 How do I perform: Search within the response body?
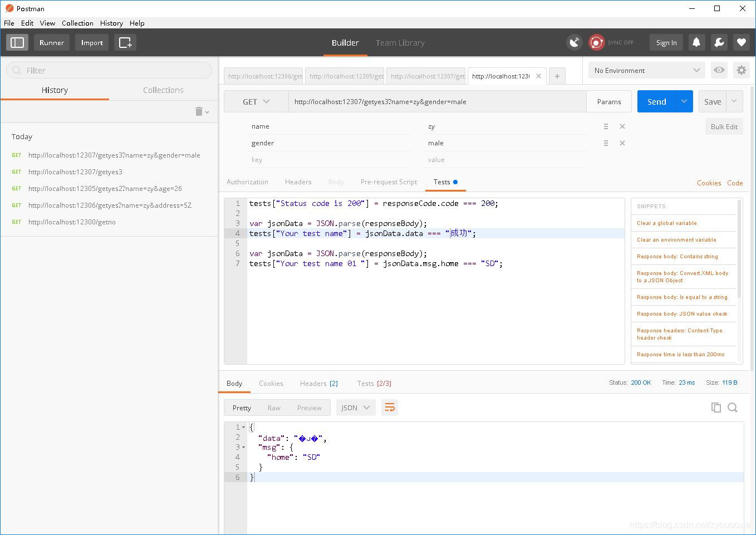(x=733, y=408)
